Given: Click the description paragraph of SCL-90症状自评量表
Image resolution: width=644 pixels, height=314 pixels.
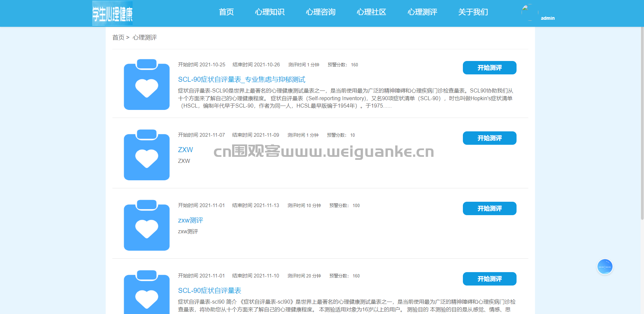Looking at the screenshot, I should (x=346, y=306).
